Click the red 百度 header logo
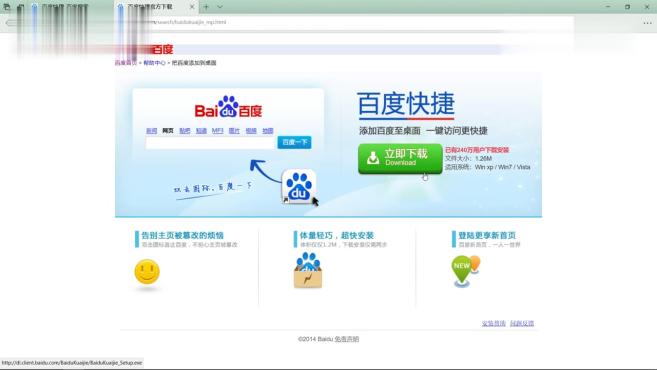Viewport: 657px width, 370px height. point(162,49)
